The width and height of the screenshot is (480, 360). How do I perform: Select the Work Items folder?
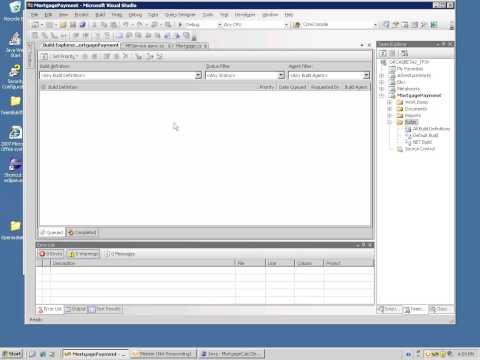pos(416,102)
